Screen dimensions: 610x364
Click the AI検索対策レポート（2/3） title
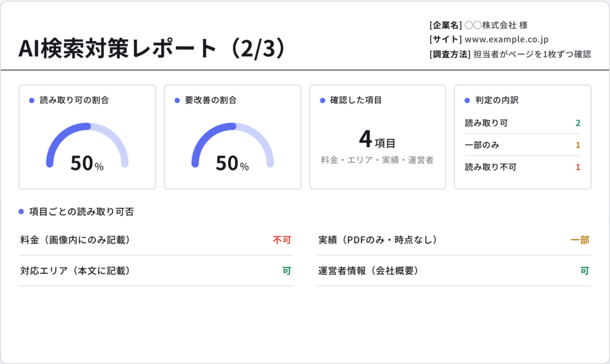[x=152, y=48]
